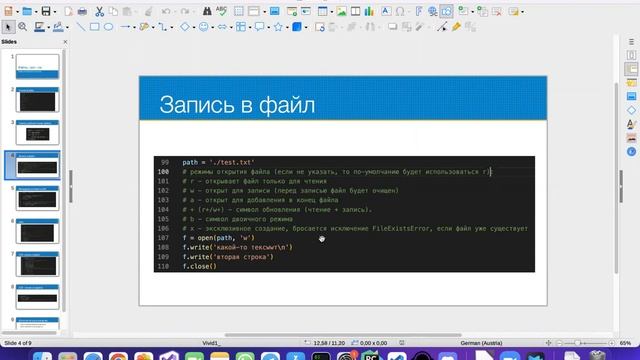Select slide 8 thumbnail
Screen dimensions: 640x360
(x=37, y=297)
